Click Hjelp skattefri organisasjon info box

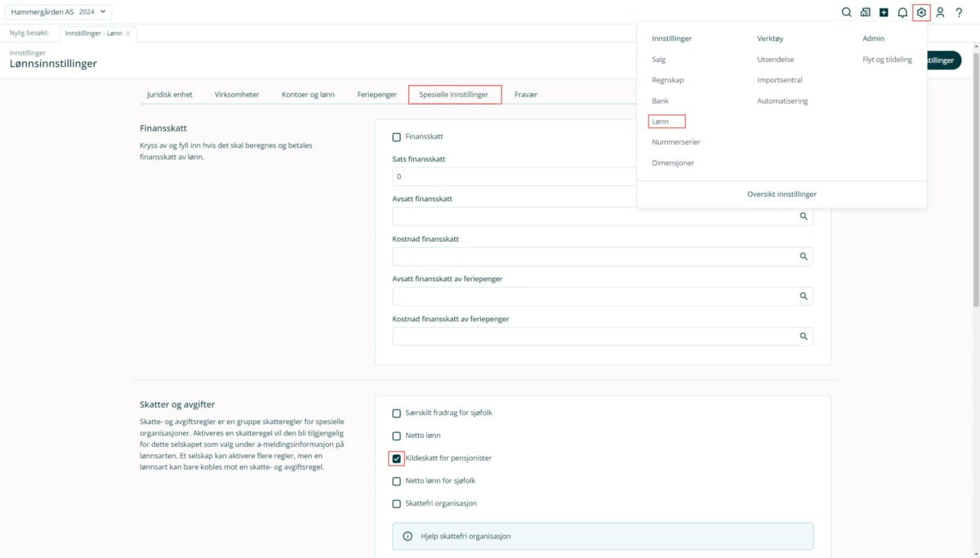coord(603,537)
